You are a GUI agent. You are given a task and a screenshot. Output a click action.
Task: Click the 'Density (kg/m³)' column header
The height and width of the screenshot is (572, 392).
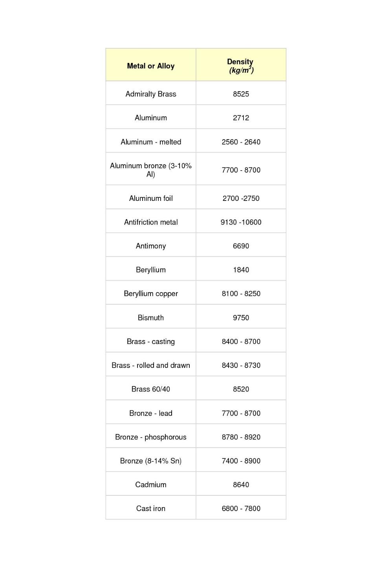(241, 66)
